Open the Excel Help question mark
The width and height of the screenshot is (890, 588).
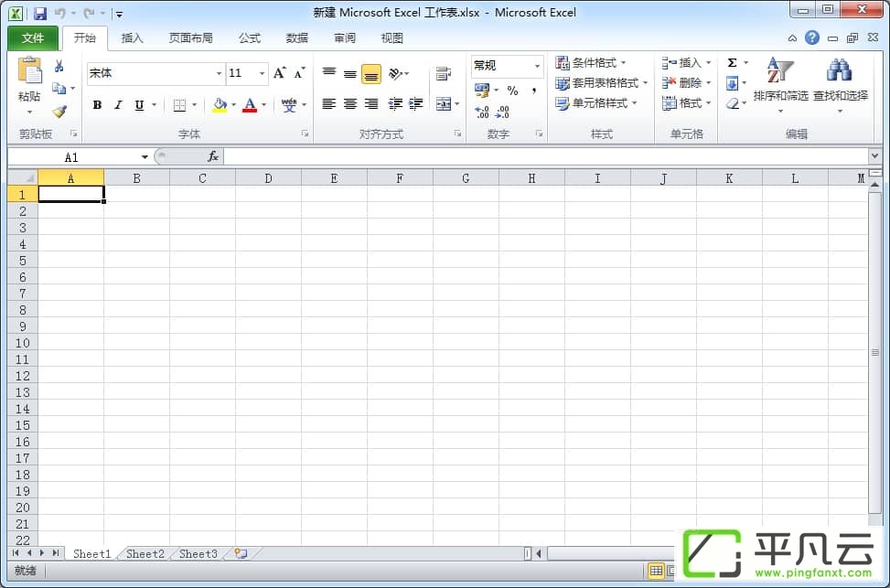coord(812,37)
